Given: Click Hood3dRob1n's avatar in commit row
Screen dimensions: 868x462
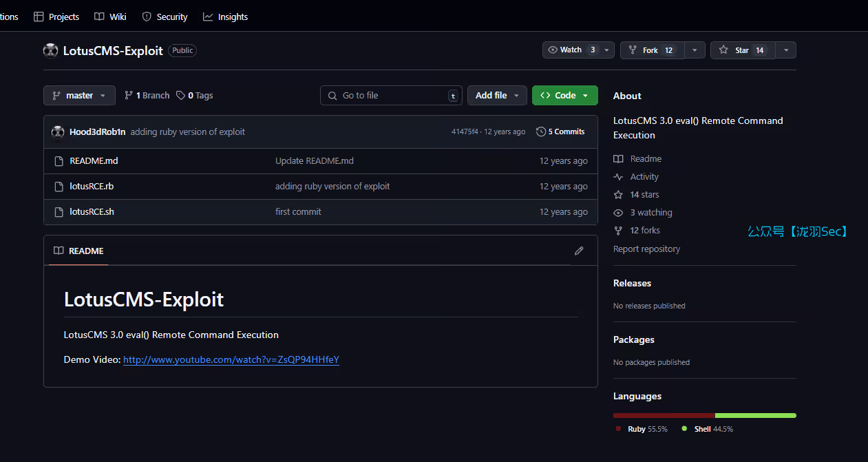Looking at the screenshot, I should coord(58,132).
